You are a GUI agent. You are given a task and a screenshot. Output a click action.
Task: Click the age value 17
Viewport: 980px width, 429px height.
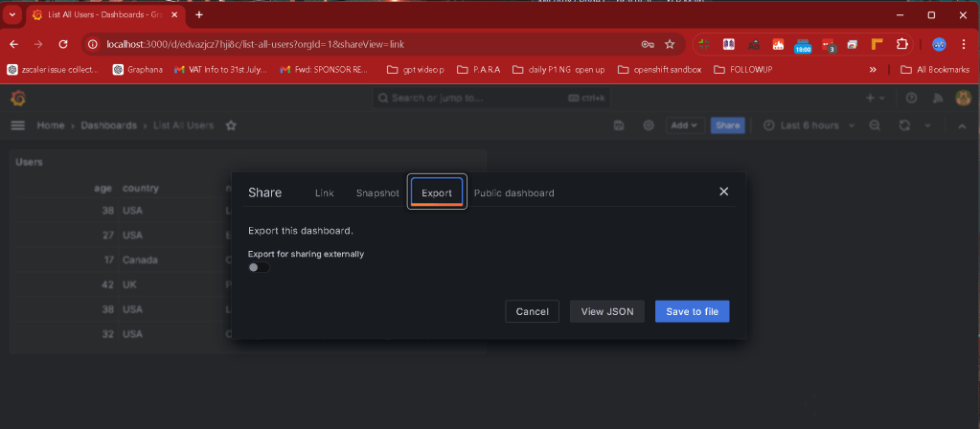[x=109, y=260]
